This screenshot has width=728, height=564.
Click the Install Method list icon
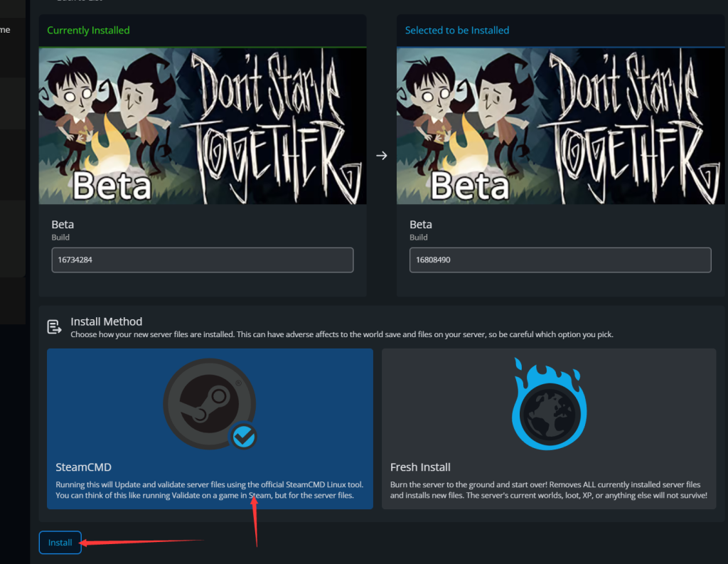[x=54, y=327]
